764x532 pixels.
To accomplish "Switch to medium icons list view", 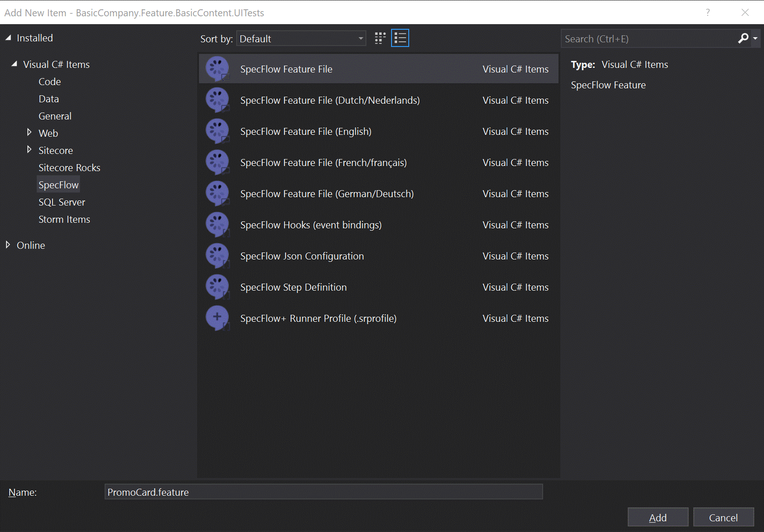I will click(x=400, y=38).
